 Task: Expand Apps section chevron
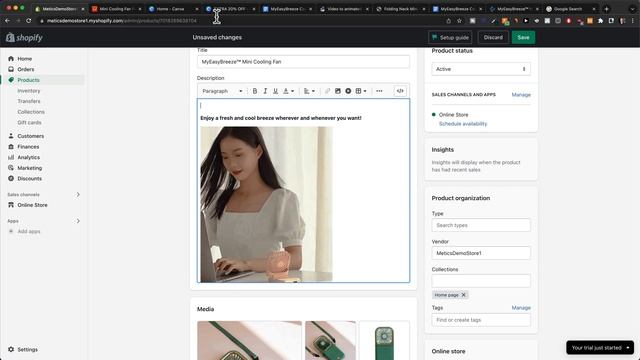[78, 221]
